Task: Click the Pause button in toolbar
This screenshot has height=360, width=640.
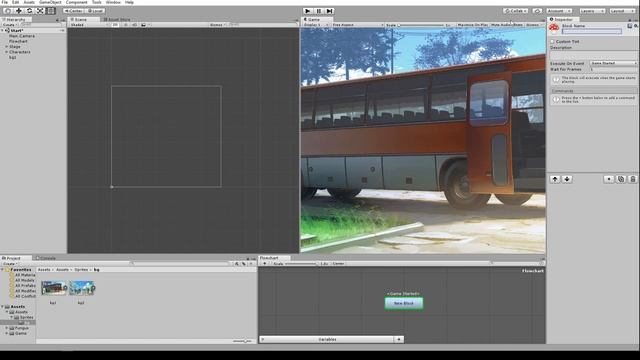Action: point(319,11)
